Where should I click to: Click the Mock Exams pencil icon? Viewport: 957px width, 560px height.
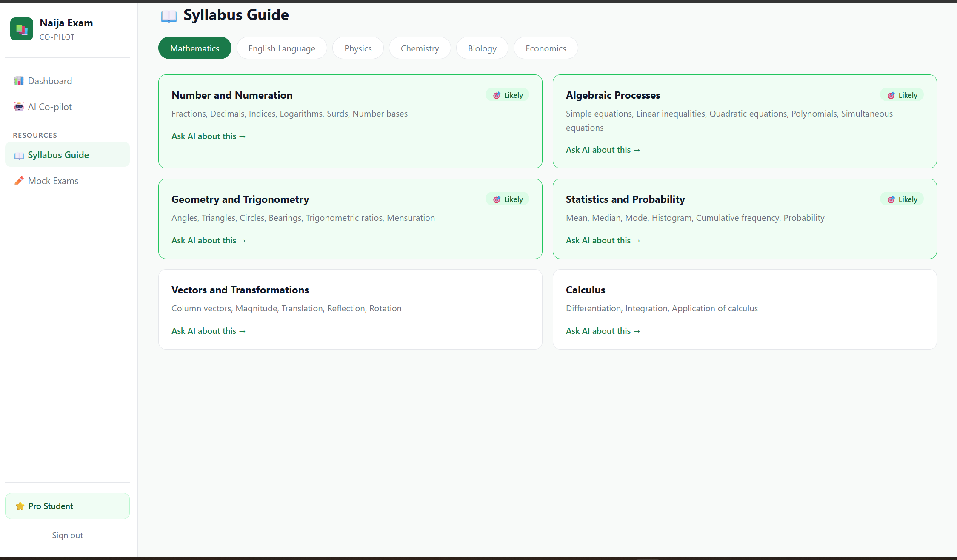(x=19, y=181)
